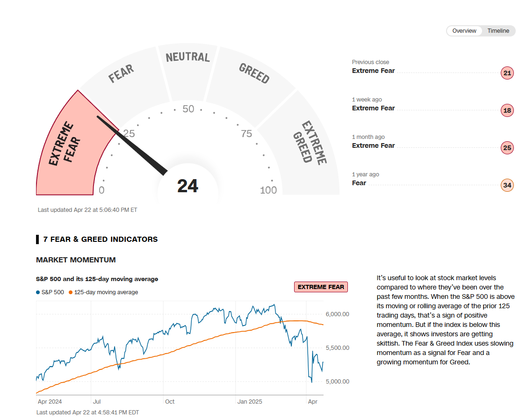Click the Oct chart axis label
Viewport: 519px width, 420px height.
click(x=169, y=402)
